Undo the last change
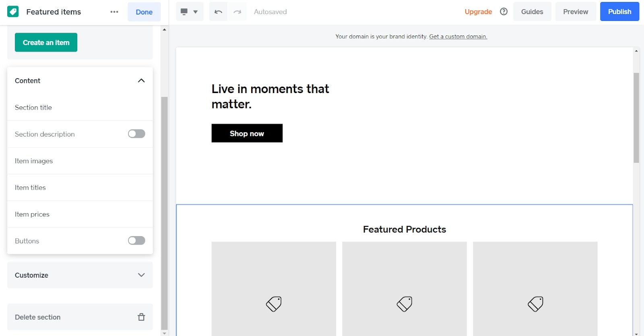644x336 pixels. [x=218, y=12]
